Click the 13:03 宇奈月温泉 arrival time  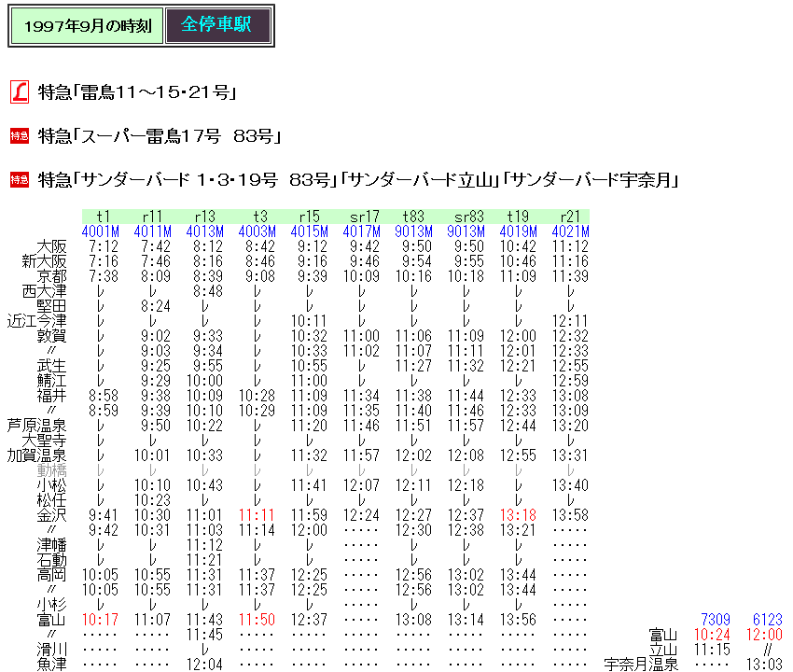pos(764,665)
